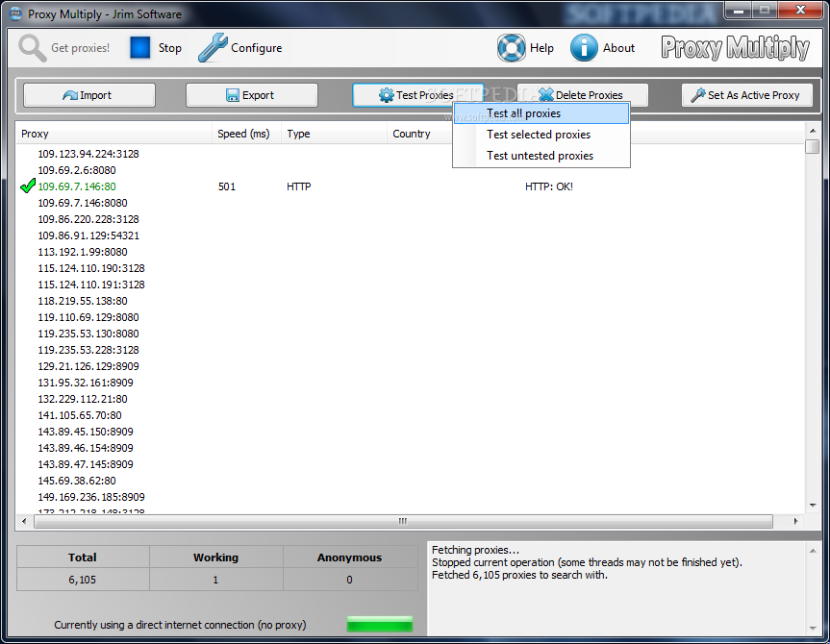Select proxy 131.95.32.161:8909

(x=86, y=383)
